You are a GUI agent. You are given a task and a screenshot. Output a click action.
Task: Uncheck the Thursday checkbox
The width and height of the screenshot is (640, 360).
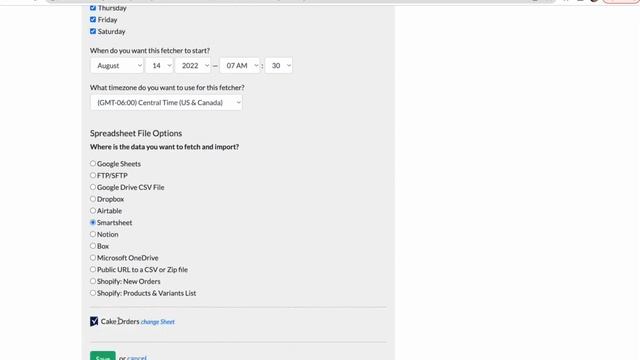click(93, 8)
